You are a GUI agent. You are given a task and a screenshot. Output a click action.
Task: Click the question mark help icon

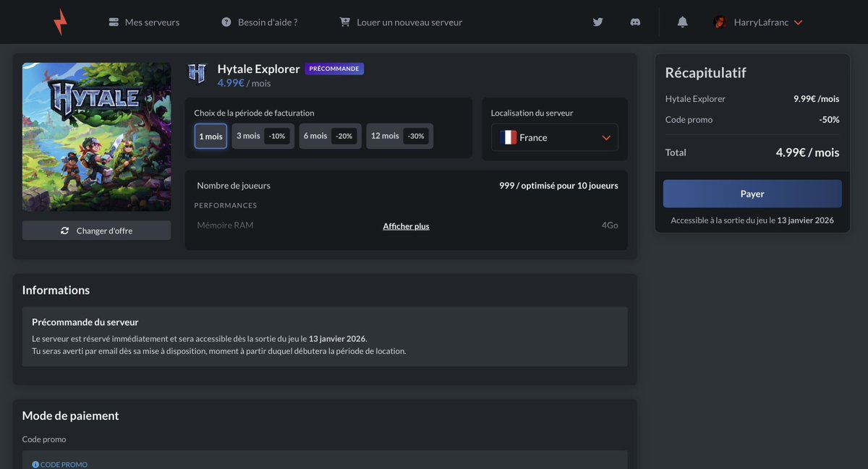click(x=226, y=22)
